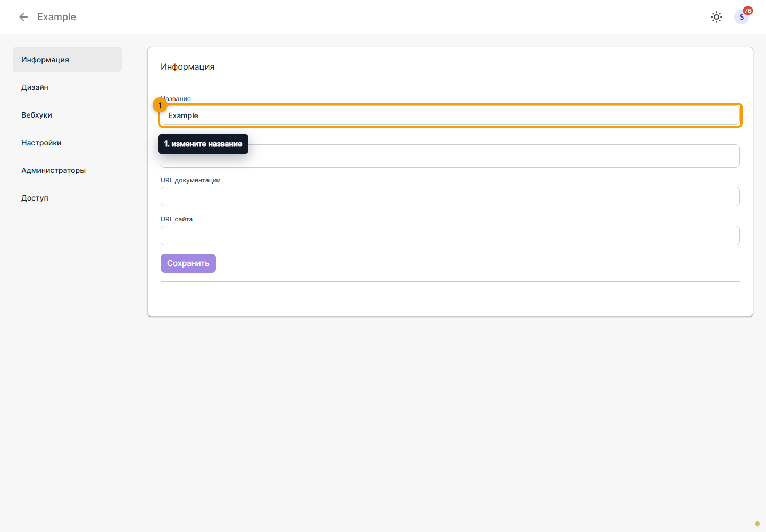The height and width of the screenshot is (532, 766).
Task: Click the empty field directly above URL документации label
Action: [x=450, y=156]
